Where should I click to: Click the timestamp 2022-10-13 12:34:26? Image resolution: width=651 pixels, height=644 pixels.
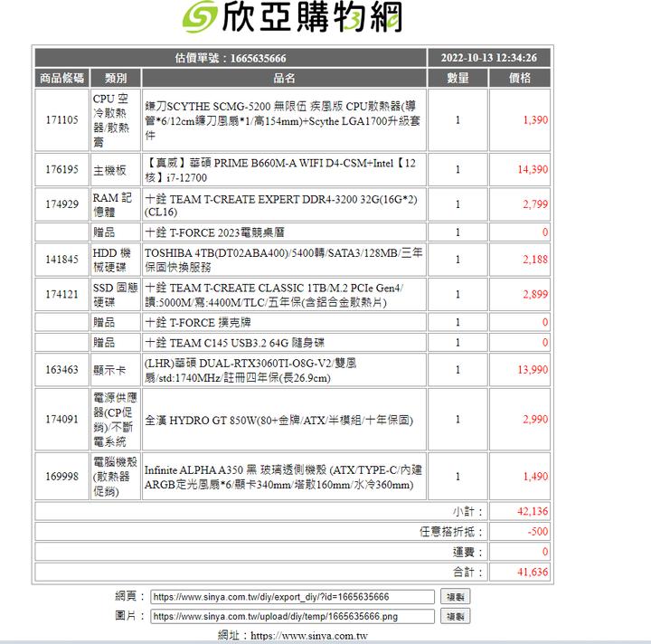[488, 58]
